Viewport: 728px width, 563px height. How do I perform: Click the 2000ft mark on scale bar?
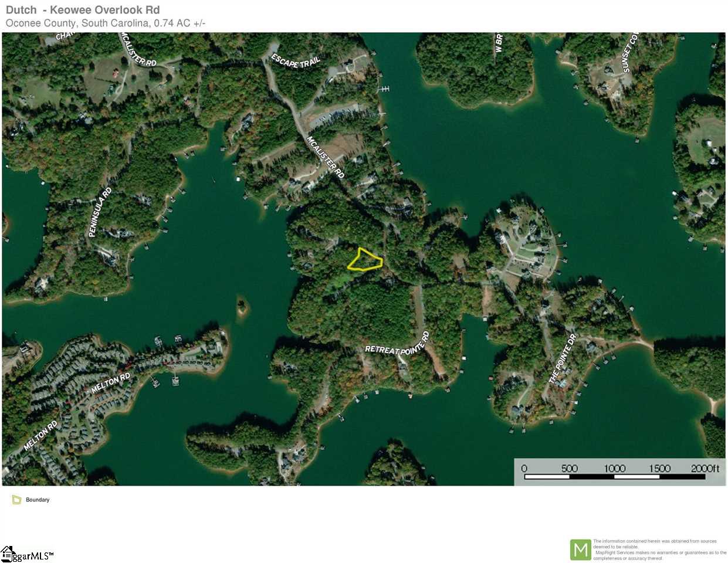tap(705, 468)
